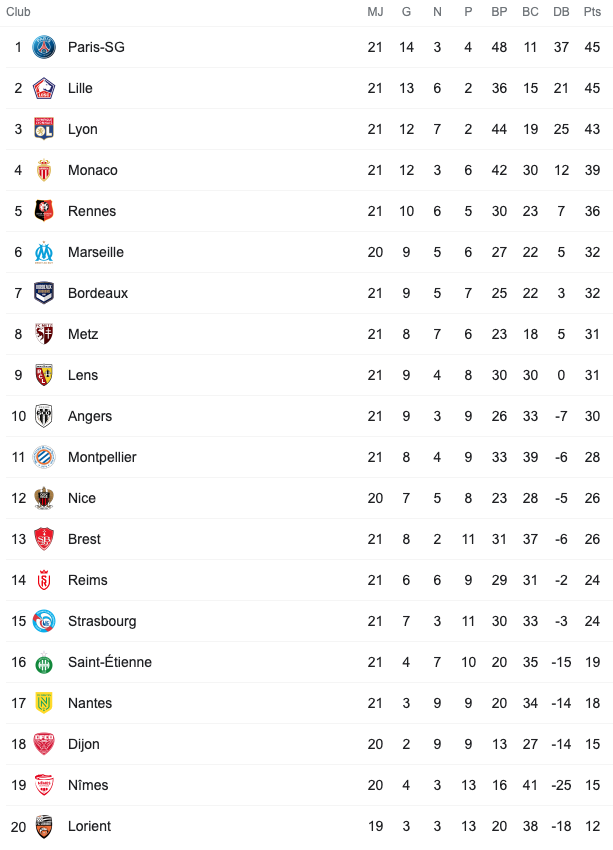613x850 pixels.
Task: Open the Rennes team link
Action: 92,211
